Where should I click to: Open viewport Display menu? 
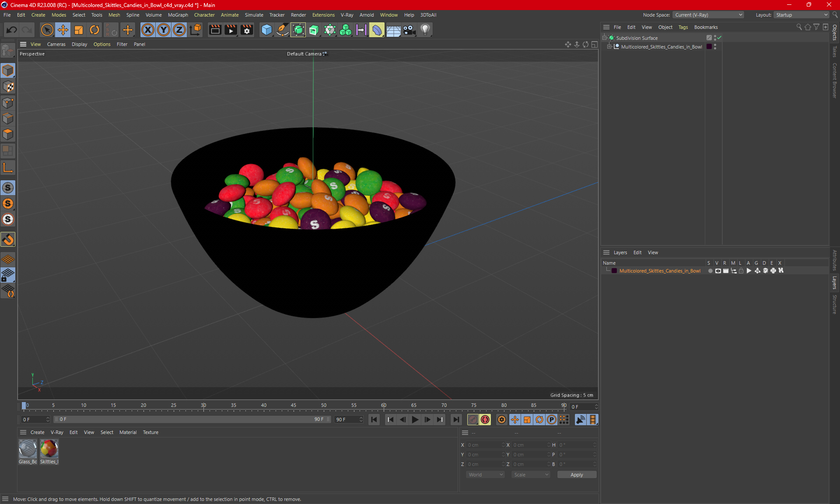point(79,44)
